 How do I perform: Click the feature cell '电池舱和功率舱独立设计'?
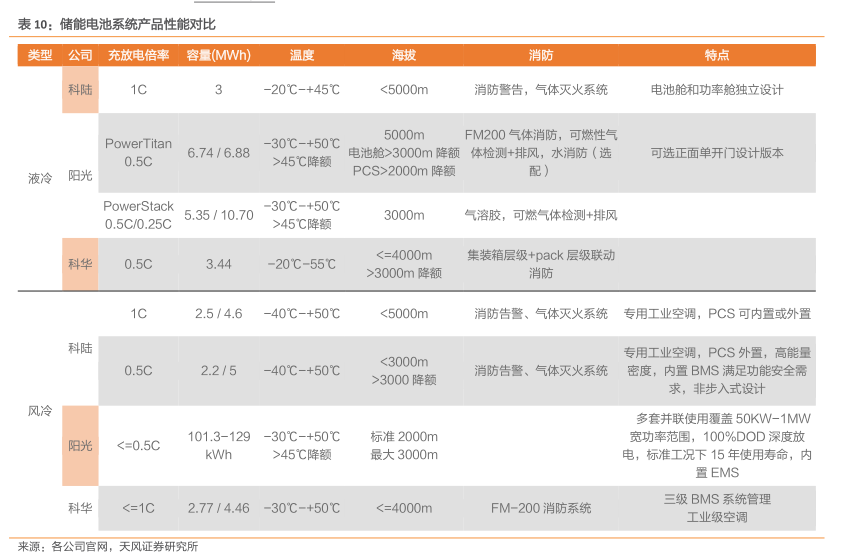716,89
